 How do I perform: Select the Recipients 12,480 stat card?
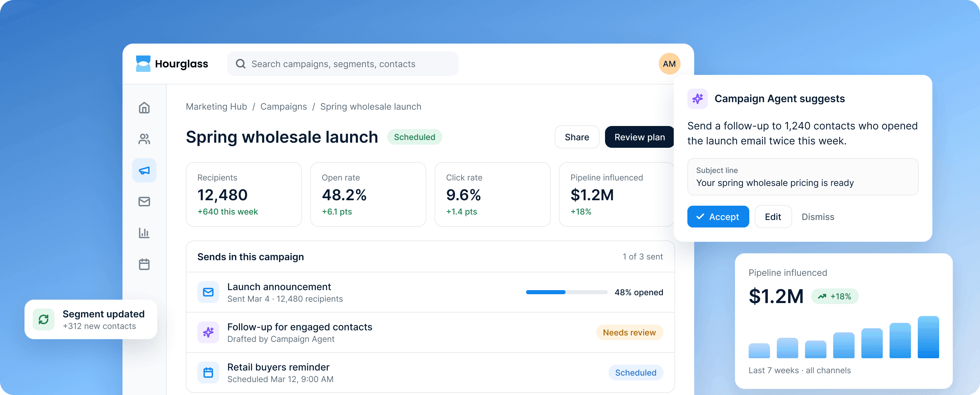(244, 194)
